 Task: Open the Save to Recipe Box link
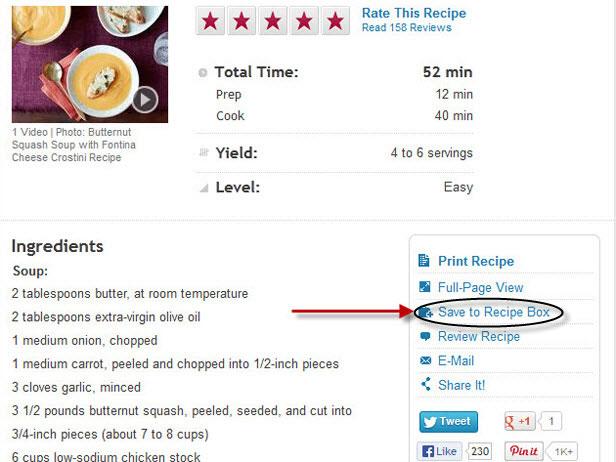493,312
